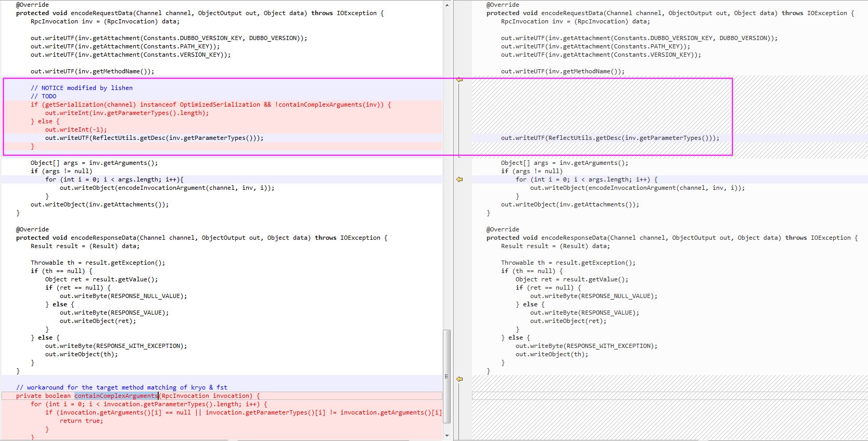
Task: Click encodeRequestData signature in the right pane
Action: tap(670, 13)
